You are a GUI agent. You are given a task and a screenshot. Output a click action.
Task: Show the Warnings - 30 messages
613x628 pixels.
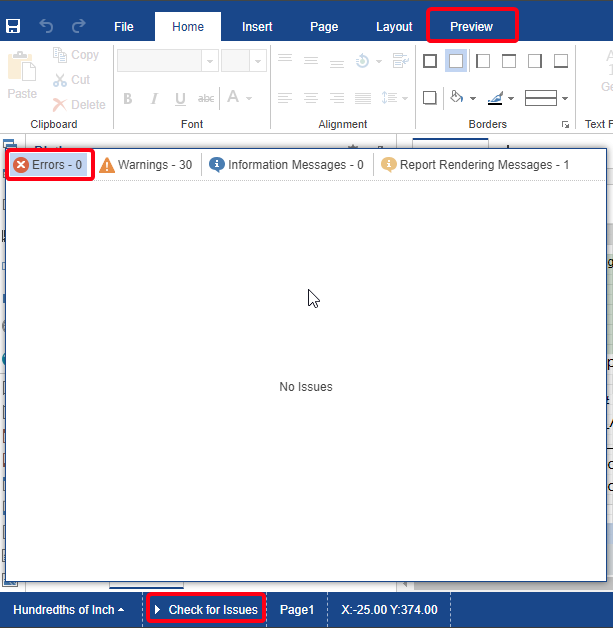pos(146,164)
